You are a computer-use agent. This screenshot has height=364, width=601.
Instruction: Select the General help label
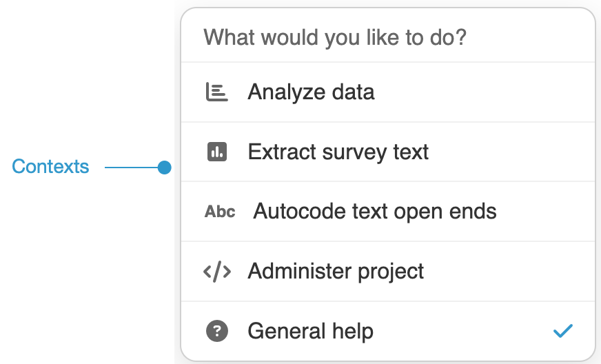click(x=310, y=331)
